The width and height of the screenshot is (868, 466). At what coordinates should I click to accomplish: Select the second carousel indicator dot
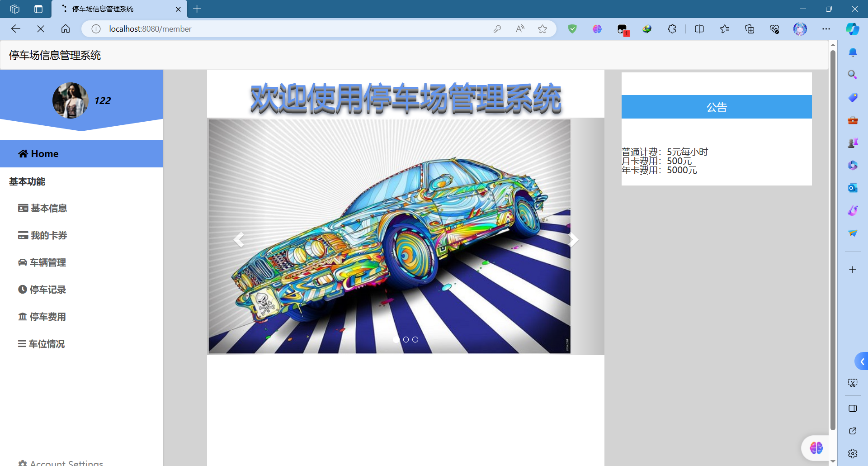(406, 339)
